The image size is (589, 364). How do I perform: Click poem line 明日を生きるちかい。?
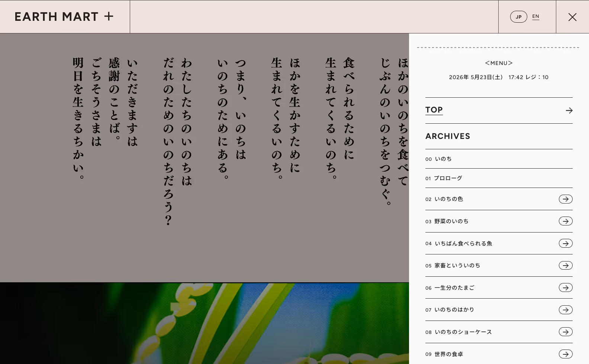click(78, 118)
